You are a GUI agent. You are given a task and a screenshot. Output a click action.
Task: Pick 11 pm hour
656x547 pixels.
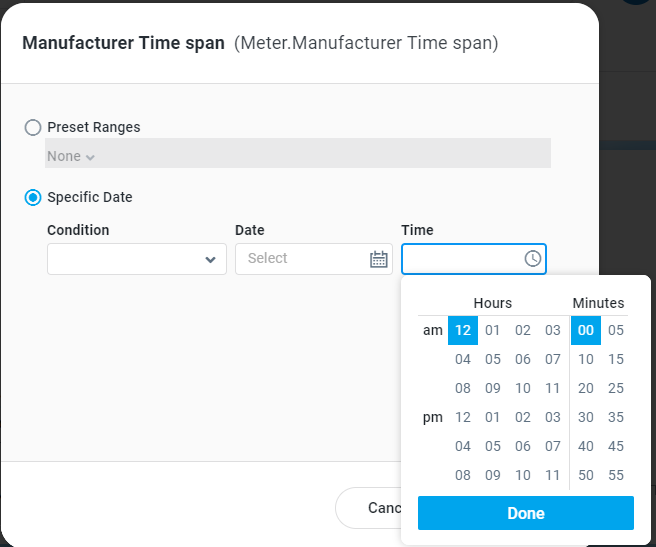tap(553, 476)
